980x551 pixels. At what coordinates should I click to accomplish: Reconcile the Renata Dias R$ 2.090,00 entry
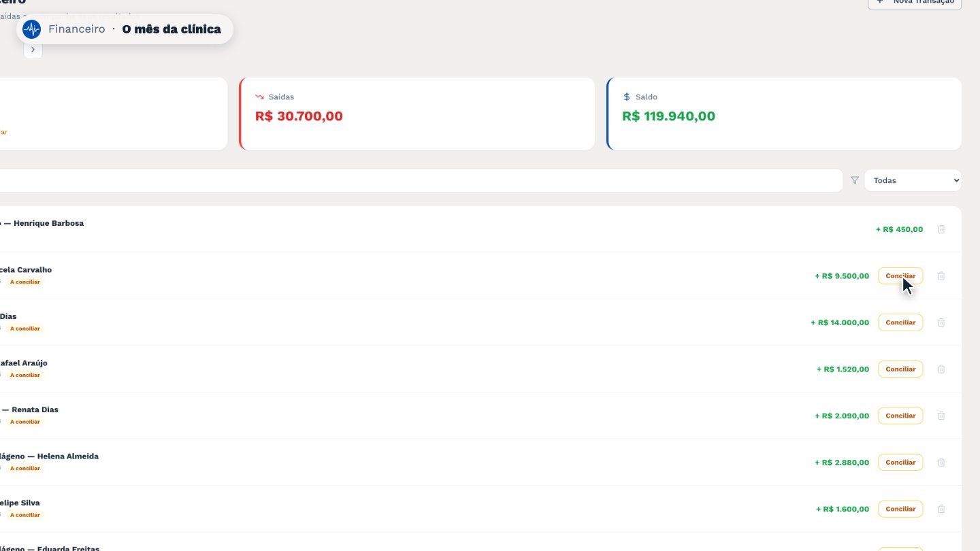[x=900, y=416]
